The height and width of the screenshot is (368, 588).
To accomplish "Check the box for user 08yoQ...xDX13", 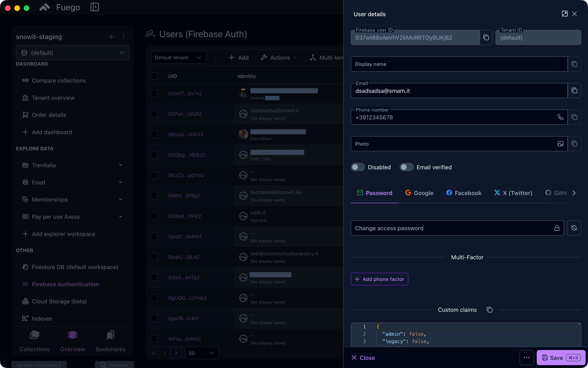I will (x=154, y=134).
